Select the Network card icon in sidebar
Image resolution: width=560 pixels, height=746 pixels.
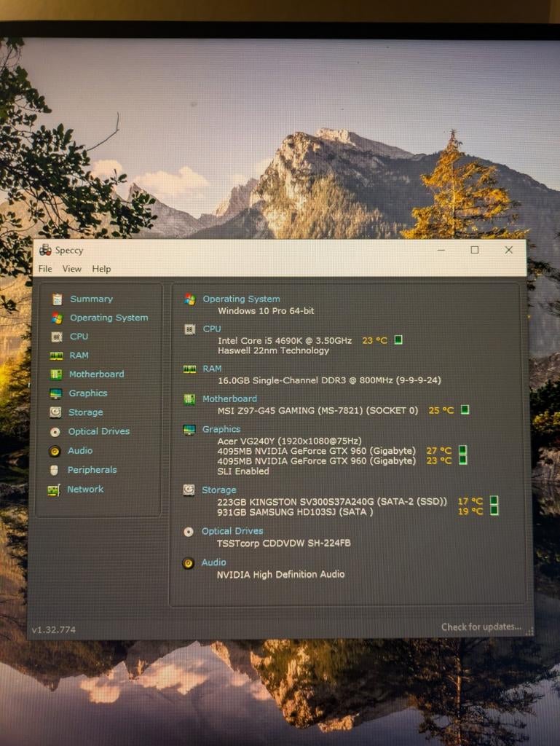tap(54, 490)
